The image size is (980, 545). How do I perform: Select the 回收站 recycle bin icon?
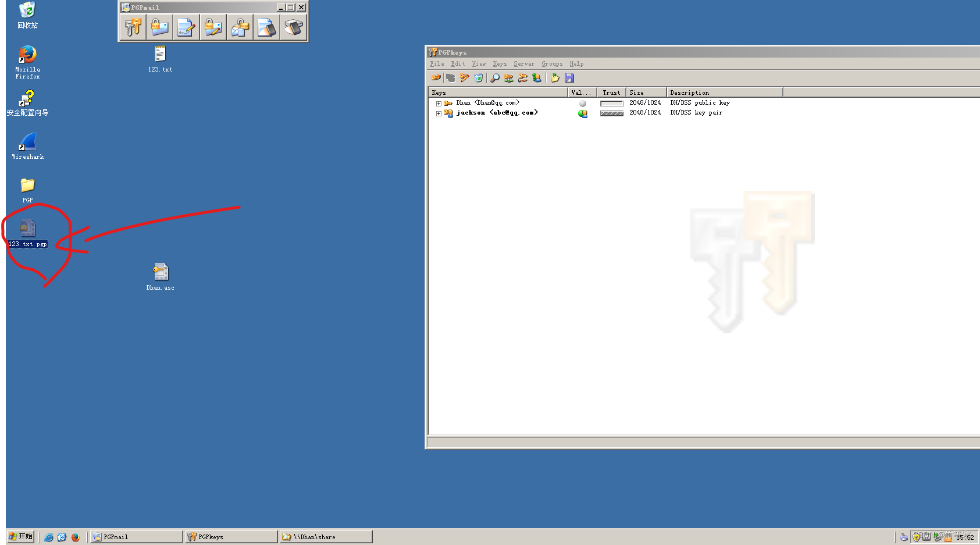tap(27, 16)
